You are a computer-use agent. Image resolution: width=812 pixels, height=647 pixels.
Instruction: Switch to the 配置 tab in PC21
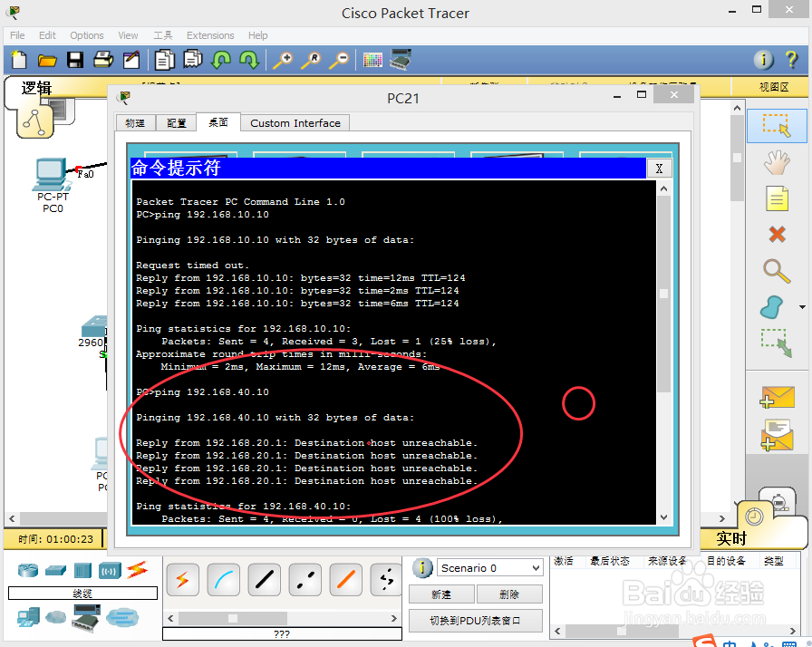pyautogui.click(x=177, y=123)
